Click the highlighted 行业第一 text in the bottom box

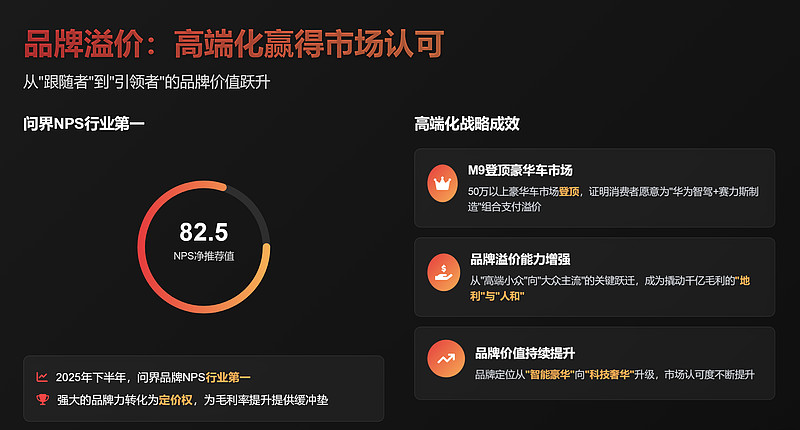(228, 377)
